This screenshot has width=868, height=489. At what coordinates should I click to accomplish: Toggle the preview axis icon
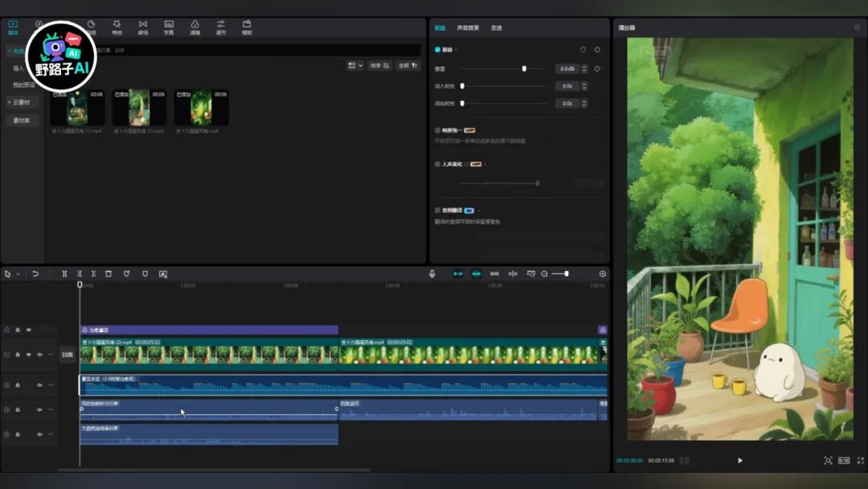(513, 273)
